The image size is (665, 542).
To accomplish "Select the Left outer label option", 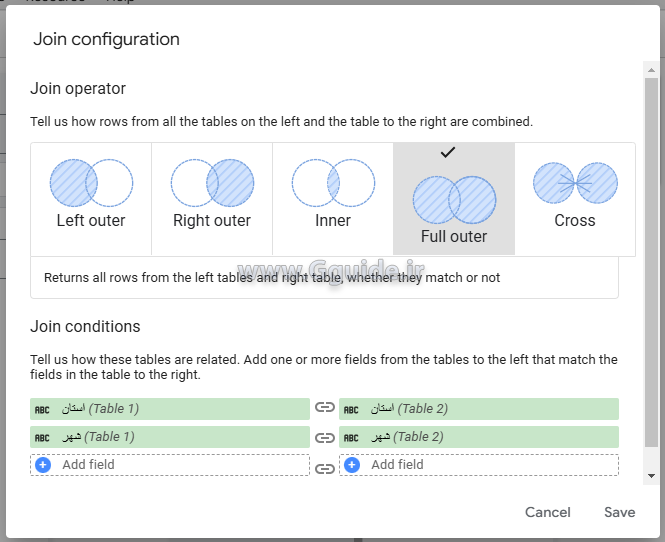I will pyautogui.click(x=91, y=221).
